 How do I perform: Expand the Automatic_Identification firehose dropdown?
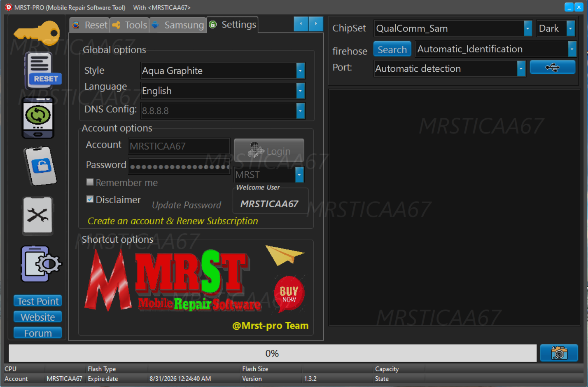tap(572, 49)
